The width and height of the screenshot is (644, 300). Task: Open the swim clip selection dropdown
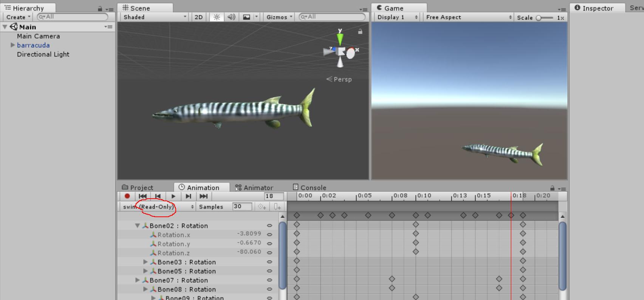158,207
